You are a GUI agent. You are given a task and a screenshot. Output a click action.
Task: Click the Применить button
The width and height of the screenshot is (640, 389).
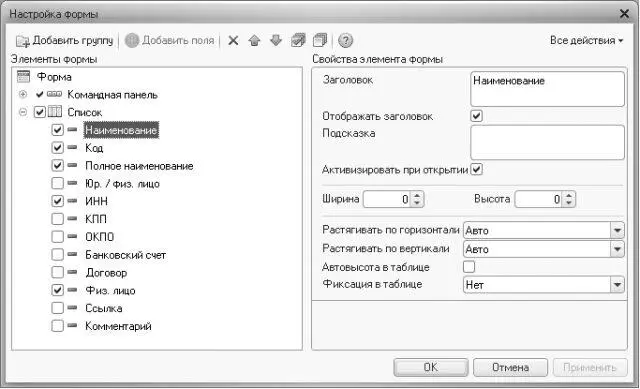[x=590, y=367]
